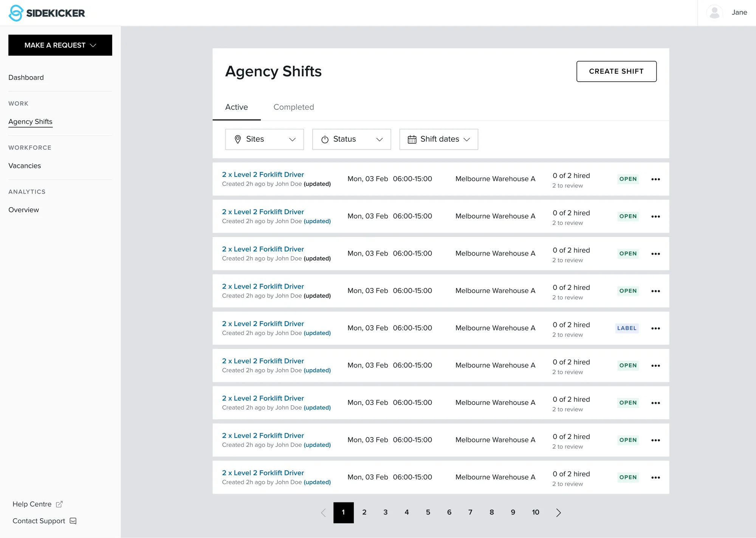Screen dimensions: 756x538
Task: Open Jane's user avatar menu
Action: (714, 12)
